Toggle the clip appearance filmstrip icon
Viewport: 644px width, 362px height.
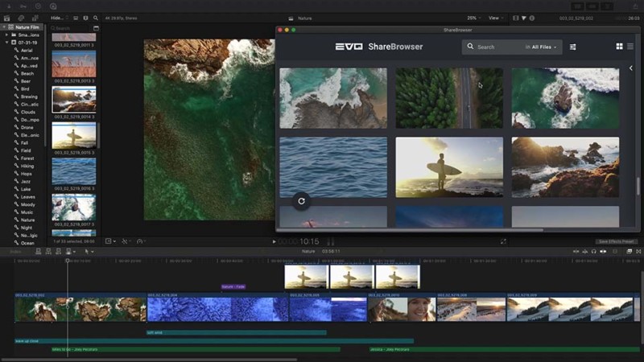(x=76, y=17)
